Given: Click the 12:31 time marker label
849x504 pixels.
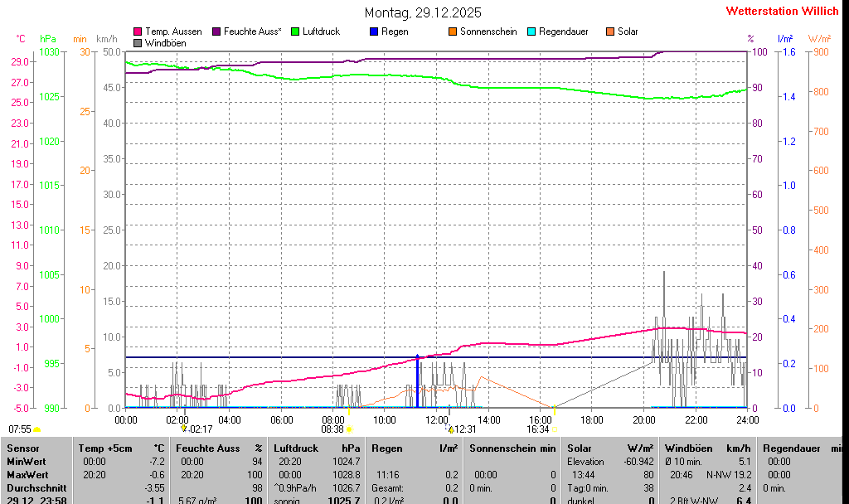Looking at the screenshot, I should (x=464, y=429).
